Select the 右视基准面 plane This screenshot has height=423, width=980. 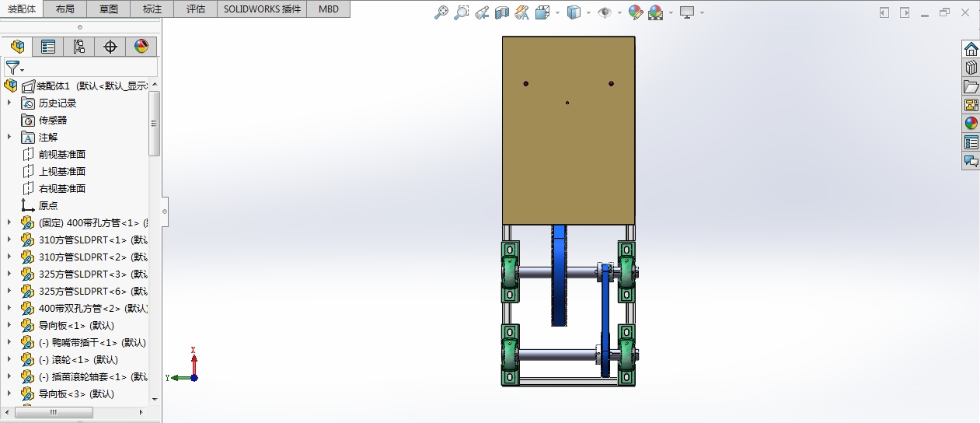pos(61,188)
